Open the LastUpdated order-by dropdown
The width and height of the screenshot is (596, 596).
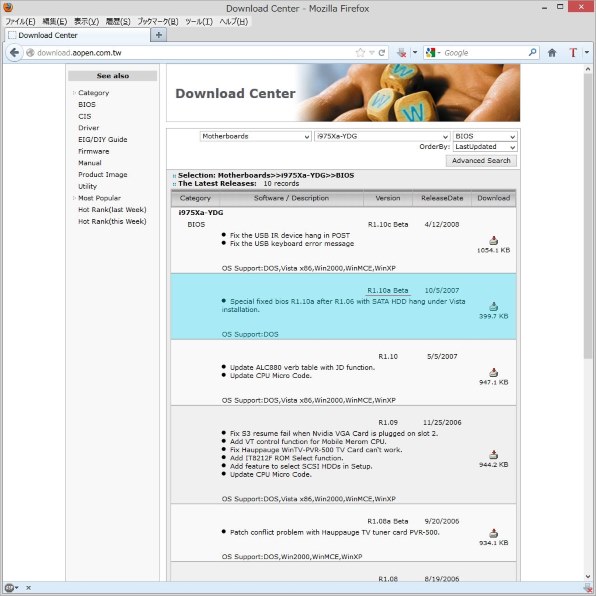[485, 147]
